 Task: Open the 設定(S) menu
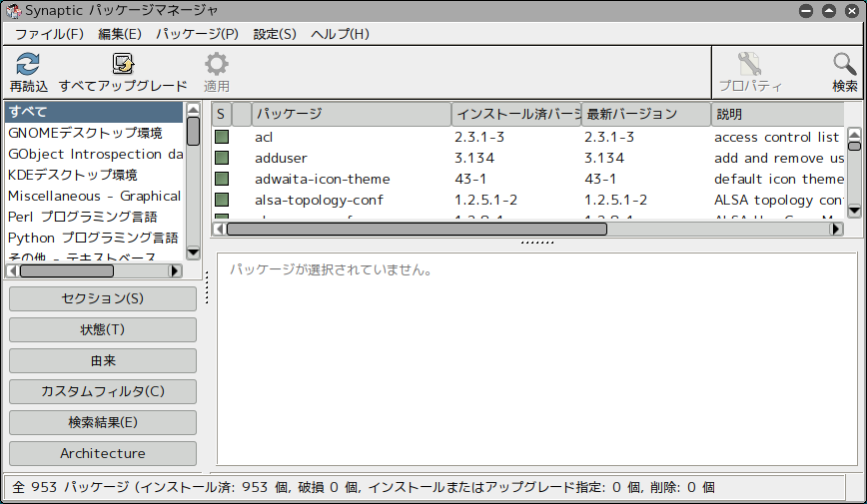(x=275, y=34)
